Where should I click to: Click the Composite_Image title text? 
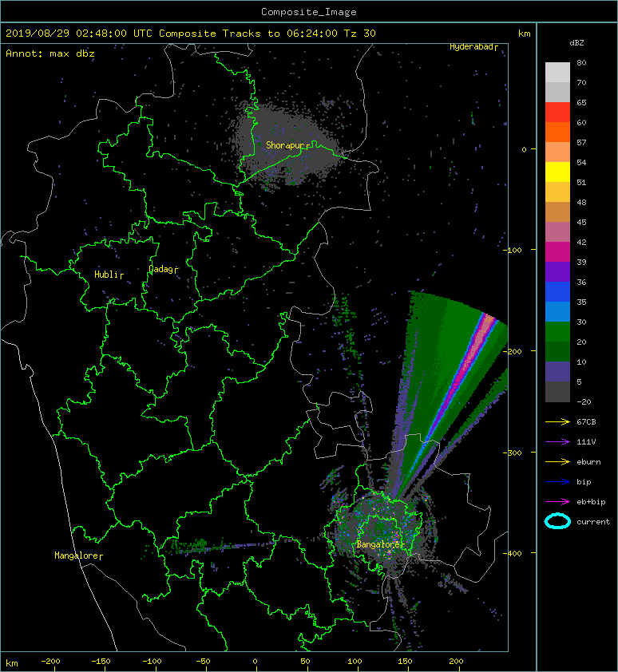tap(309, 12)
